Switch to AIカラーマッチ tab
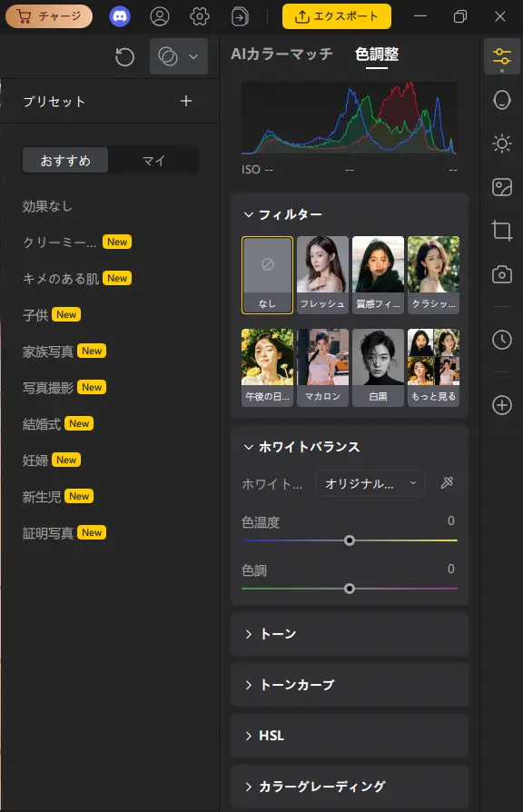523x812 pixels. point(281,54)
